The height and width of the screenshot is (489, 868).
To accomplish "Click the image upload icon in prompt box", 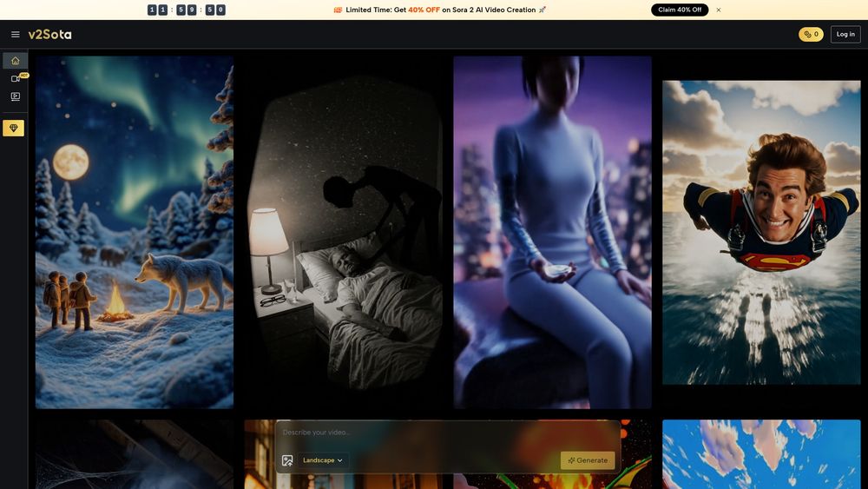I will (287, 460).
